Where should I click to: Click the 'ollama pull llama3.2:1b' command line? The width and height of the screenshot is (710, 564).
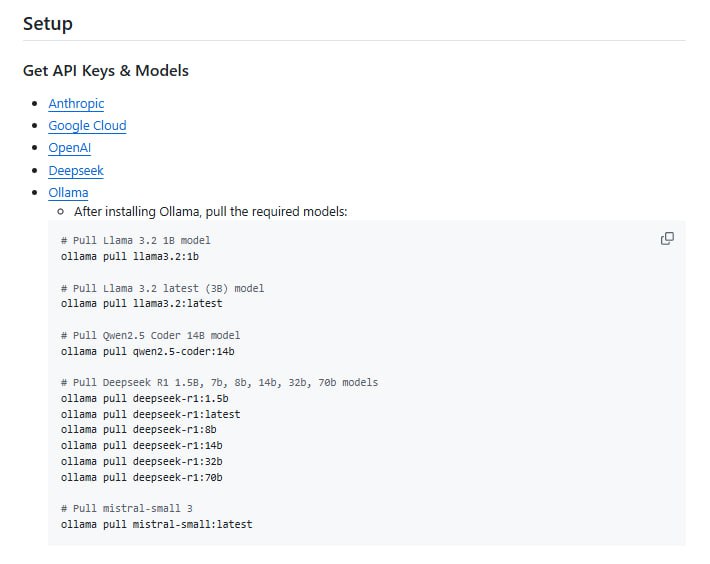click(129, 256)
